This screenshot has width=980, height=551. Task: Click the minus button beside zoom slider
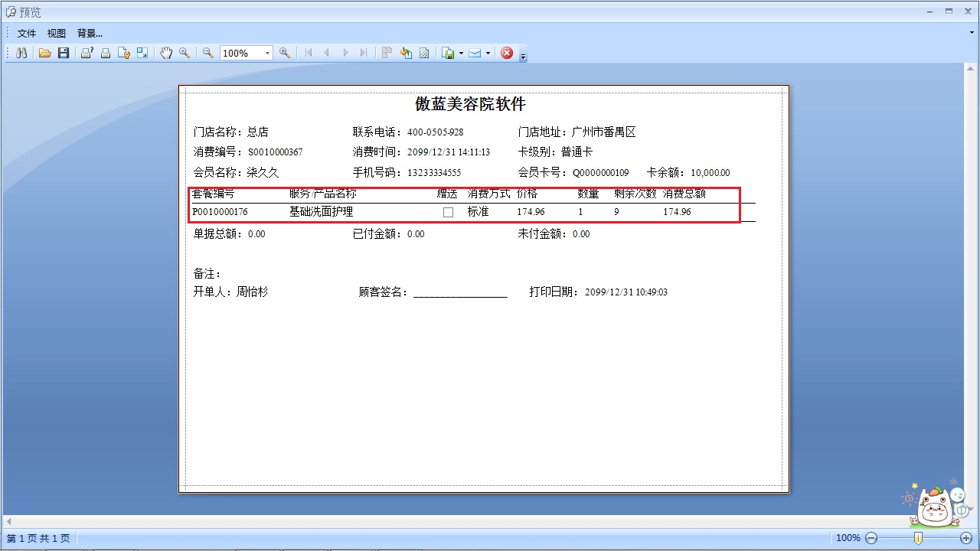pyautogui.click(x=871, y=538)
